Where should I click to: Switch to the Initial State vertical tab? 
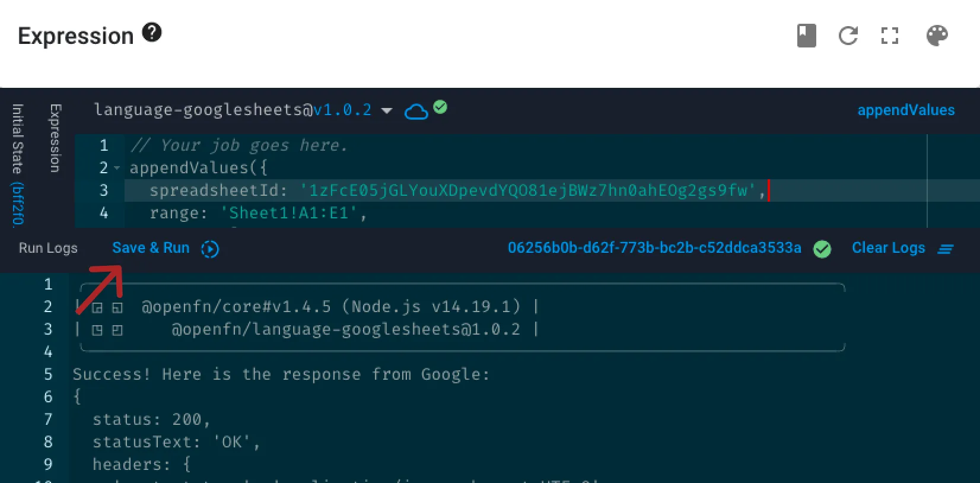coord(18,164)
